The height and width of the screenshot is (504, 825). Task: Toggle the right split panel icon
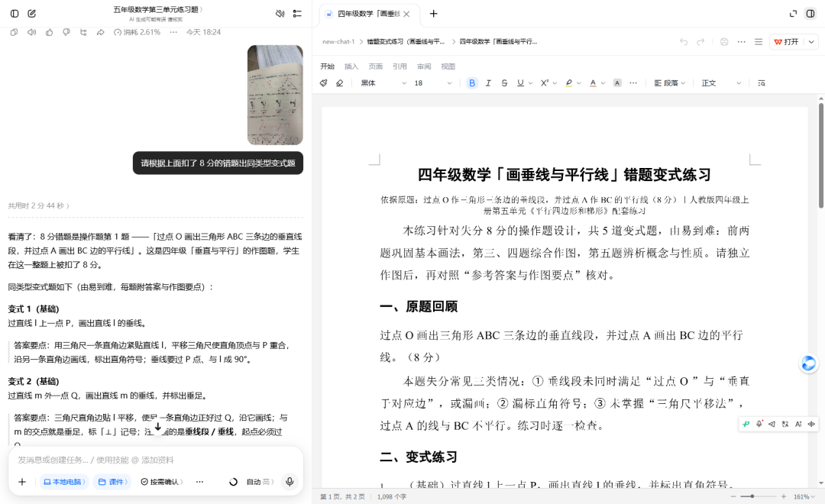(x=810, y=14)
